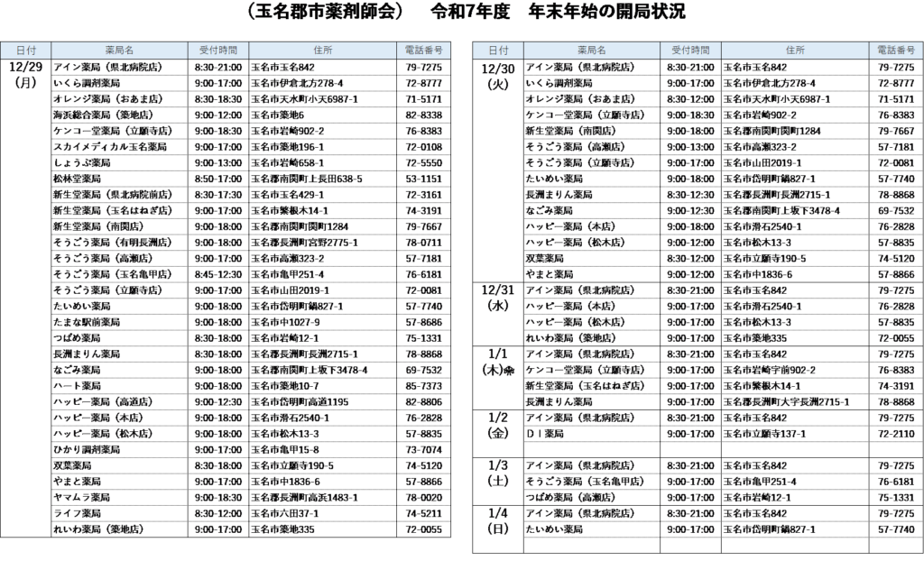924x570 pixels.
Task: Select the 薬局名 header in the left table
Action: [119, 51]
